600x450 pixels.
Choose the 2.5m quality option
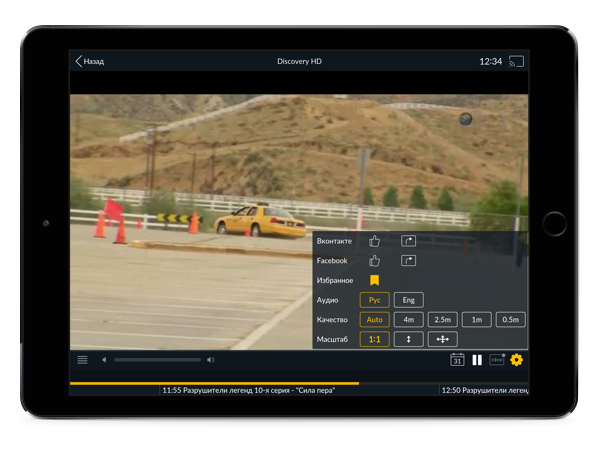pos(442,320)
